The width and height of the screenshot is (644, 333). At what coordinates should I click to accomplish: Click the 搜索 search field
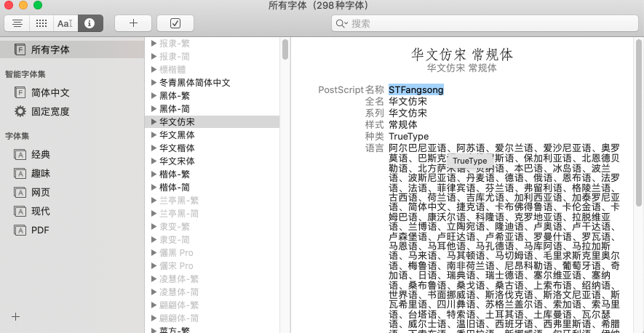coord(485,23)
